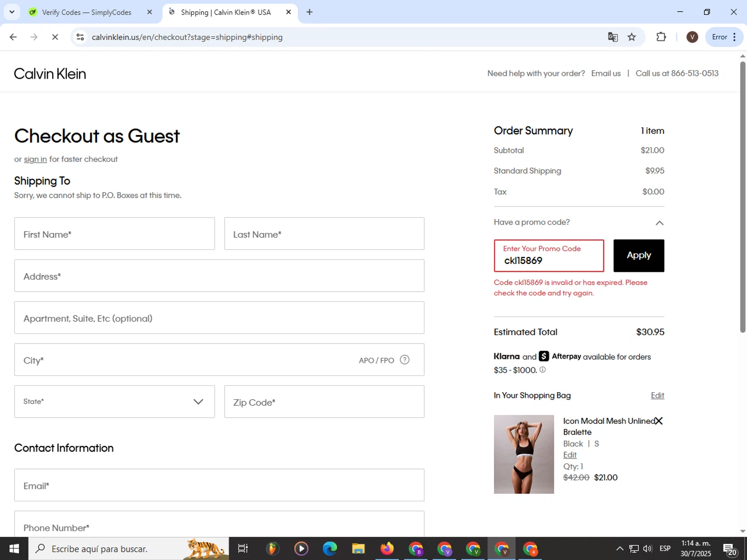Open the tab search dropdown arrow
747x560 pixels.
coord(12,12)
